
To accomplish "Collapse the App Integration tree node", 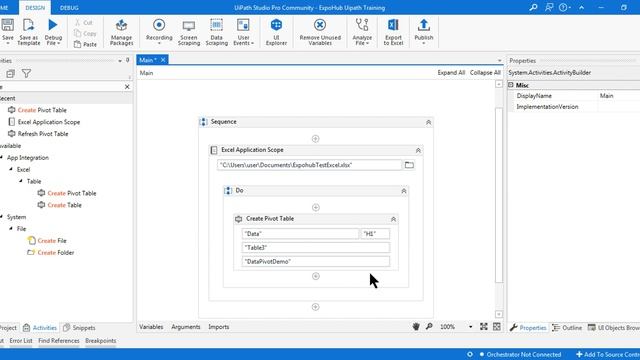I will tap(2, 158).
